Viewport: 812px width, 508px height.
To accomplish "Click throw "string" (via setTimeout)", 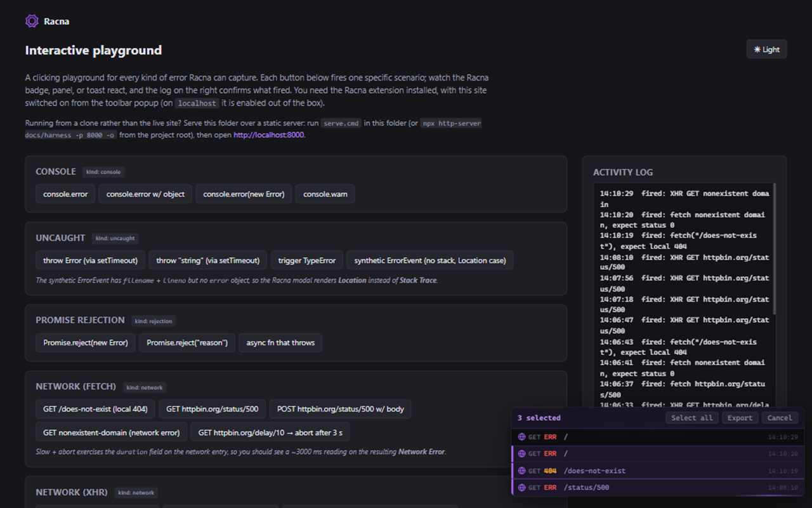I will [x=207, y=260].
